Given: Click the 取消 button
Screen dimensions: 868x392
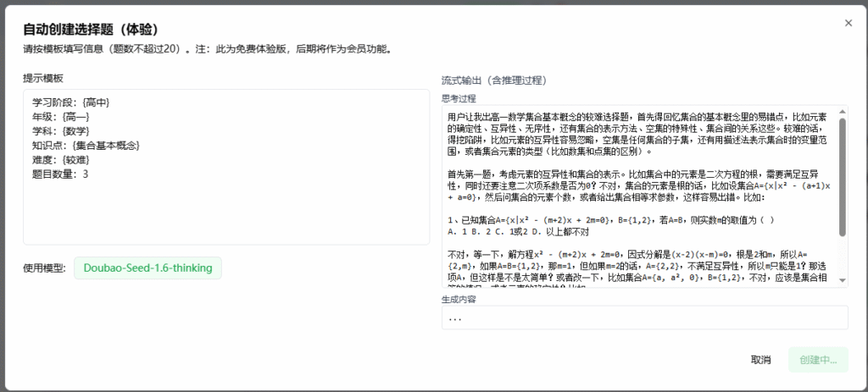Looking at the screenshot, I should [x=760, y=360].
